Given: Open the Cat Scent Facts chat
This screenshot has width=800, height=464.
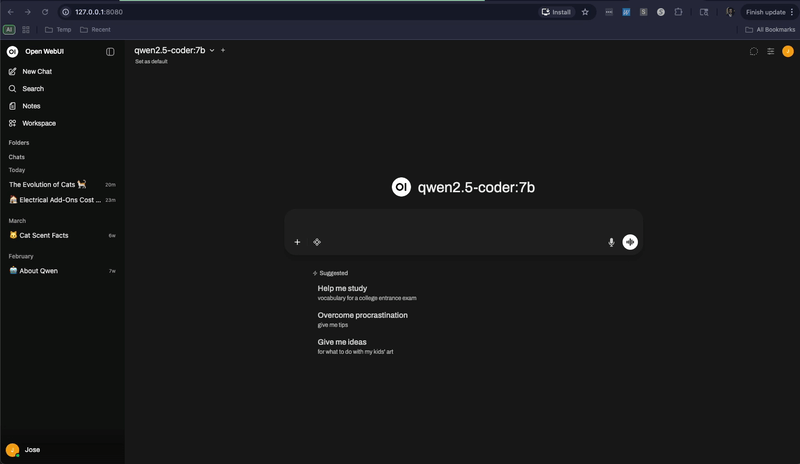Looking at the screenshot, I should click(x=62, y=235).
